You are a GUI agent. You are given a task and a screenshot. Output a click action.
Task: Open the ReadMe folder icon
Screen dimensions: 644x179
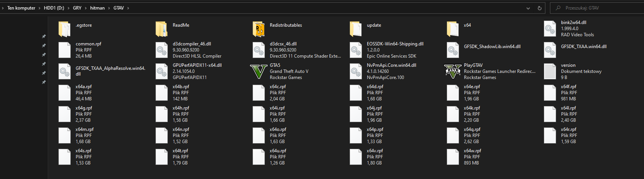161,29
